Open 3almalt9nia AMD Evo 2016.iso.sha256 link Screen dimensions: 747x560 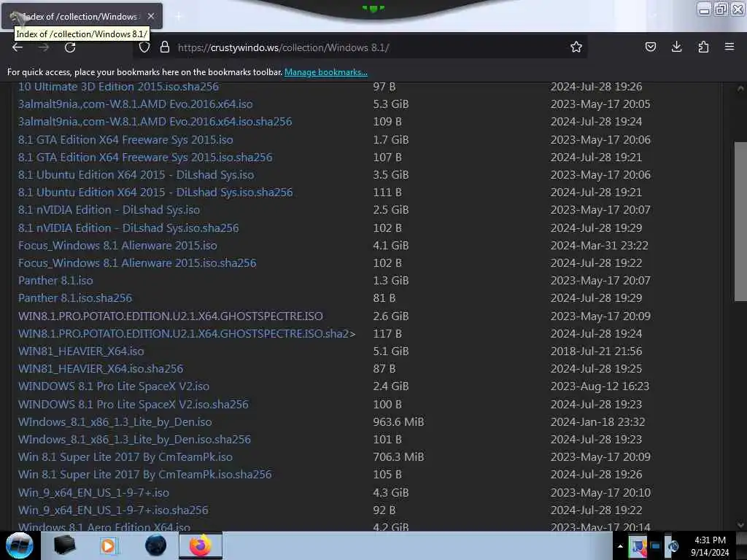155,122
